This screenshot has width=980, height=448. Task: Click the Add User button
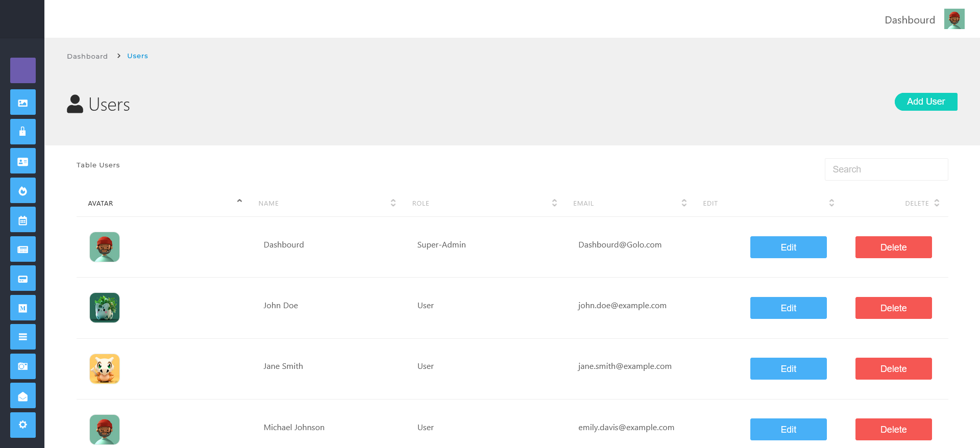point(925,102)
